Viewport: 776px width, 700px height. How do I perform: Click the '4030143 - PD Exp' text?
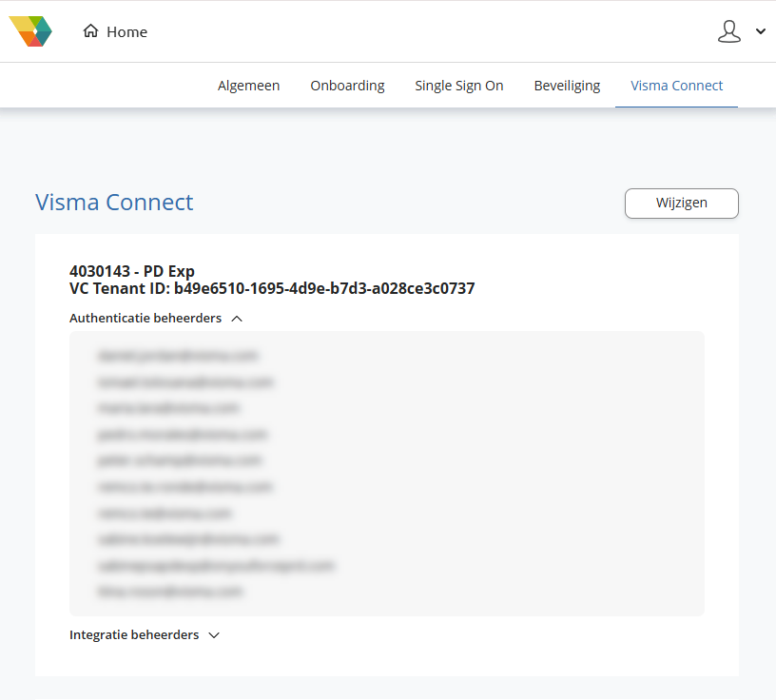point(132,271)
